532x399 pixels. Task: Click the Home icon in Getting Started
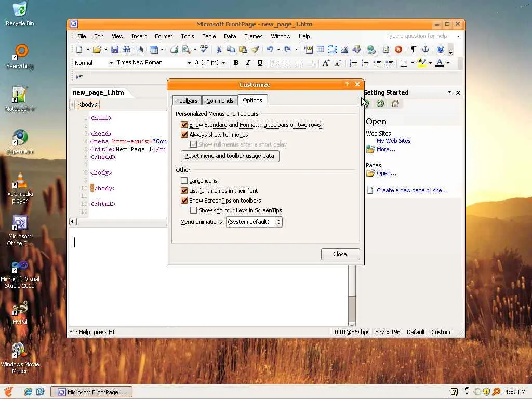pos(395,103)
